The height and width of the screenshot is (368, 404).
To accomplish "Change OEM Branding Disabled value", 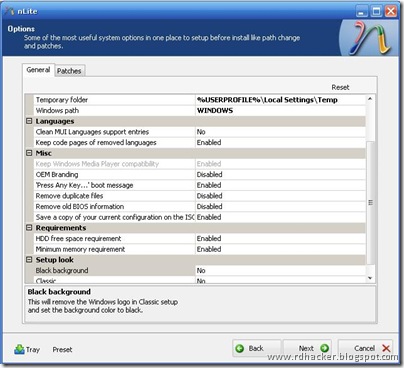I will [280, 174].
